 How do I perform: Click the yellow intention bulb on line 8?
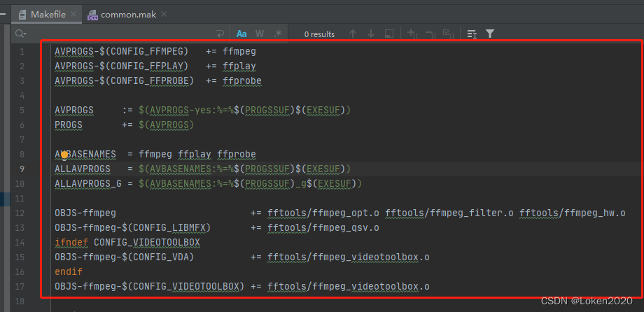click(x=64, y=155)
